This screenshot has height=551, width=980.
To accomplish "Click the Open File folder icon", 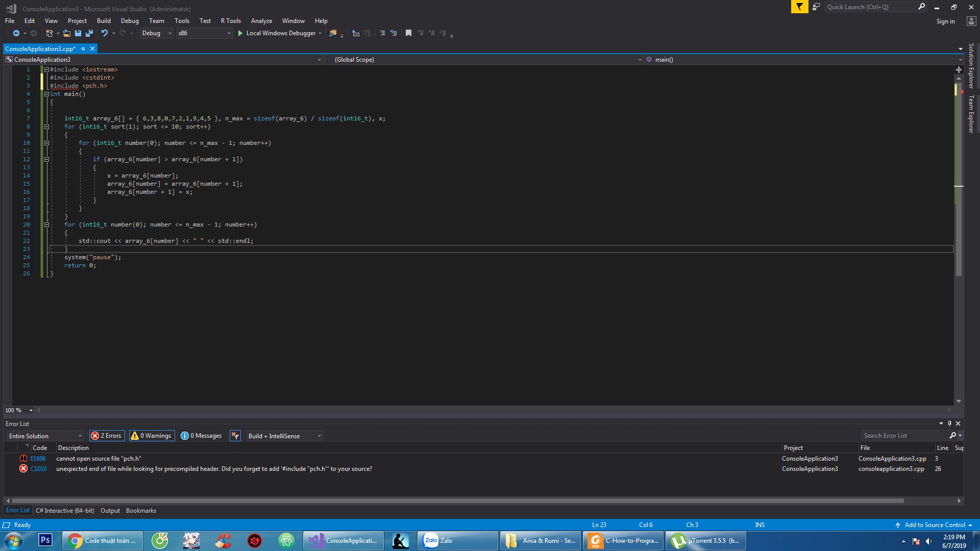I will [x=66, y=33].
